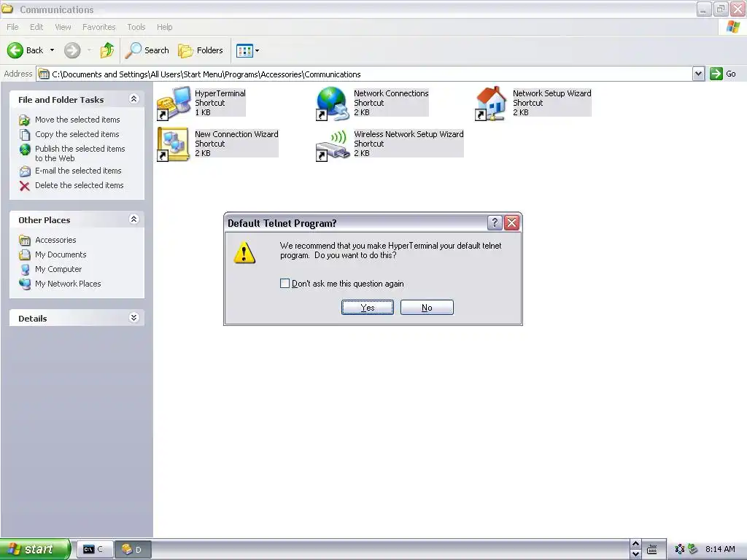The height and width of the screenshot is (560, 747).
Task: Click the Forward arrow icon in toolbar
Action: (x=72, y=50)
